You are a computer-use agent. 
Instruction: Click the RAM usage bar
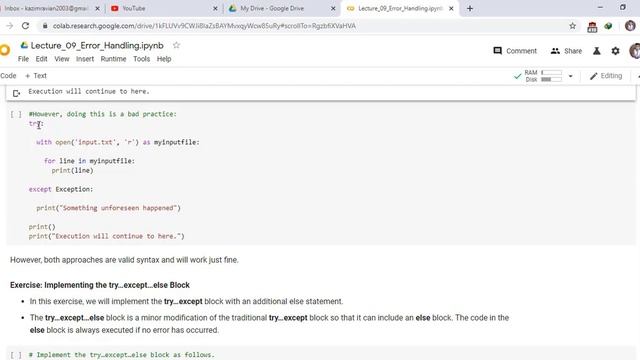[x=551, y=73]
